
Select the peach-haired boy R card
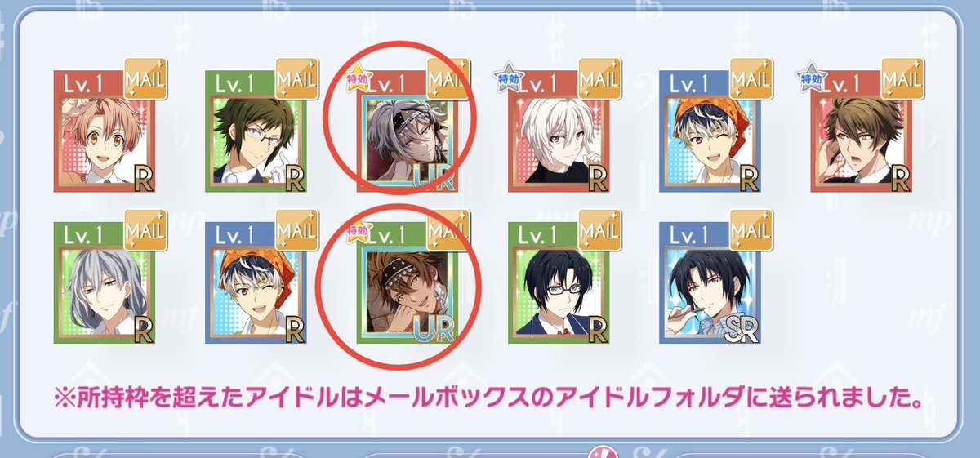(104, 131)
